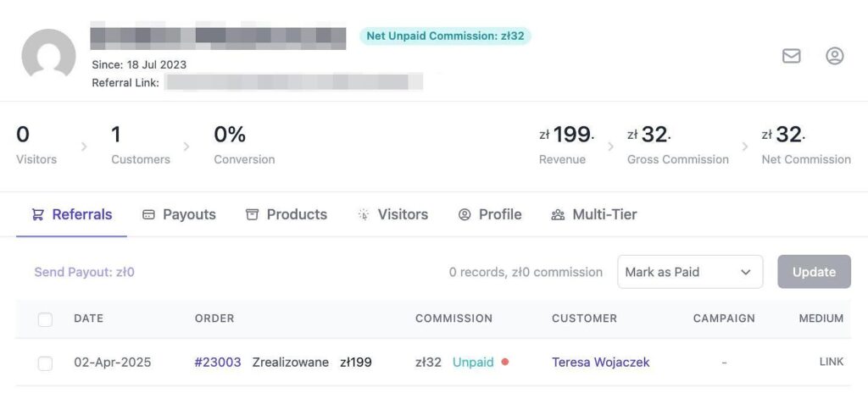Click the Send Payout: zł0 link
Image resolution: width=868 pixels, height=393 pixels.
(x=84, y=273)
